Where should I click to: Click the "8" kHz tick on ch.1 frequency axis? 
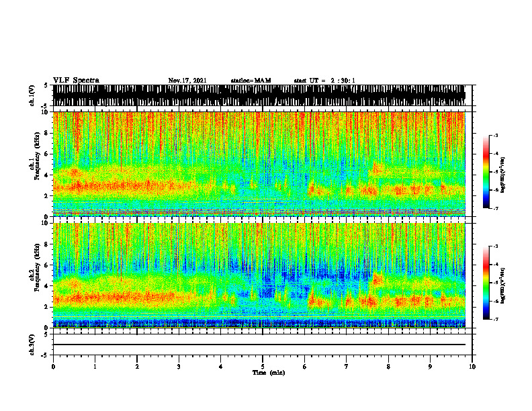point(46,133)
